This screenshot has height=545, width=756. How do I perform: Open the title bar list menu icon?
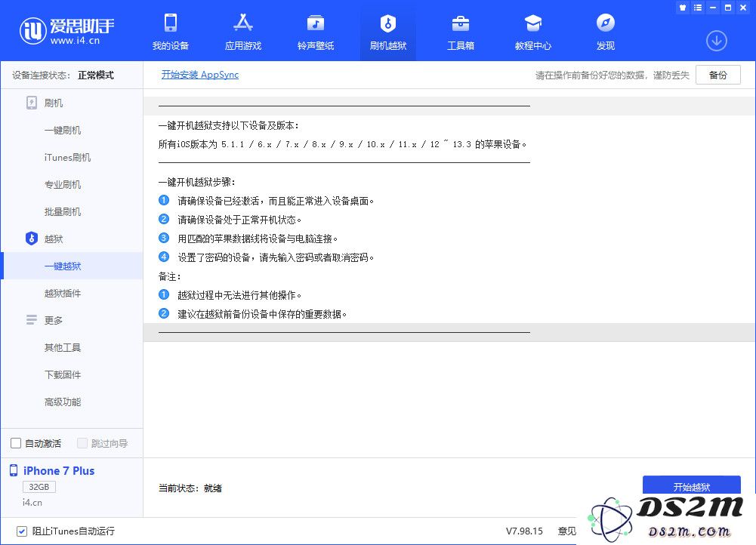click(x=698, y=8)
